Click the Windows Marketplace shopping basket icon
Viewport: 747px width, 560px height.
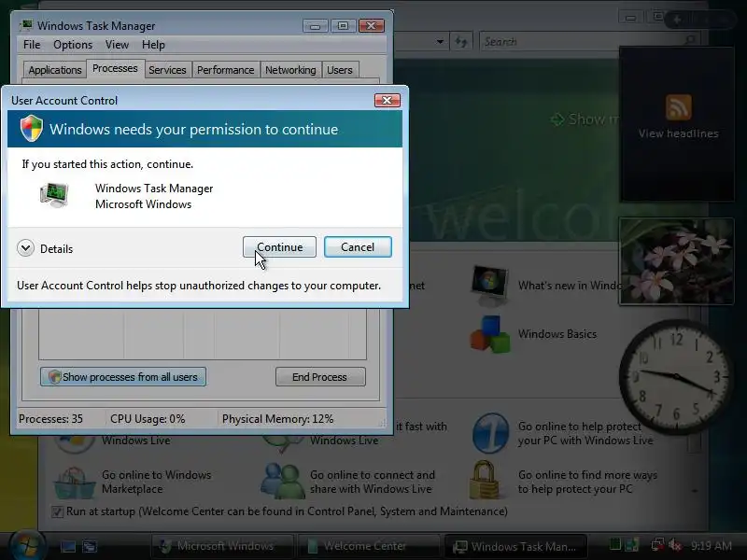coord(74,482)
